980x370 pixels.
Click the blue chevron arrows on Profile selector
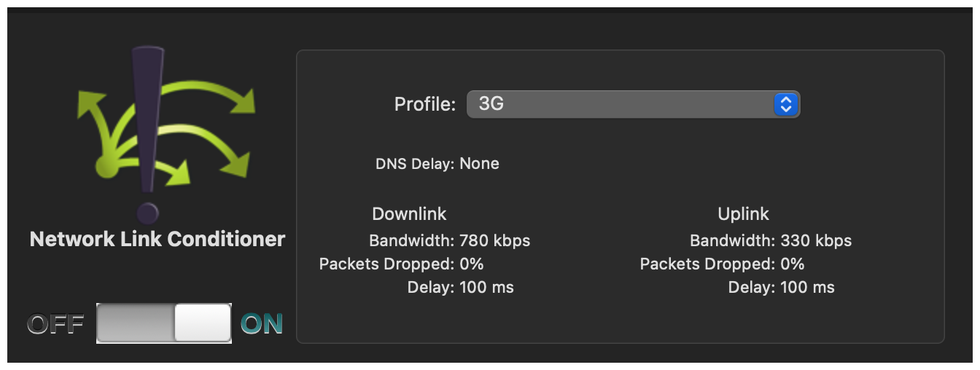(785, 104)
